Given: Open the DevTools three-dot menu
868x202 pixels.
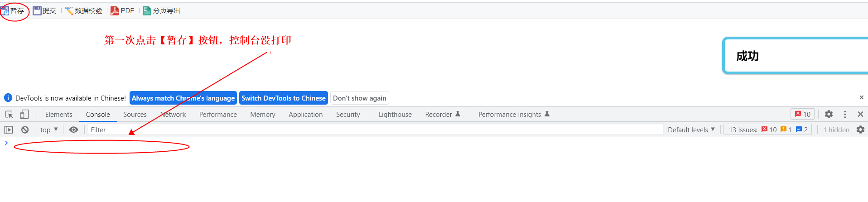Looking at the screenshot, I should pyautogui.click(x=845, y=115).
